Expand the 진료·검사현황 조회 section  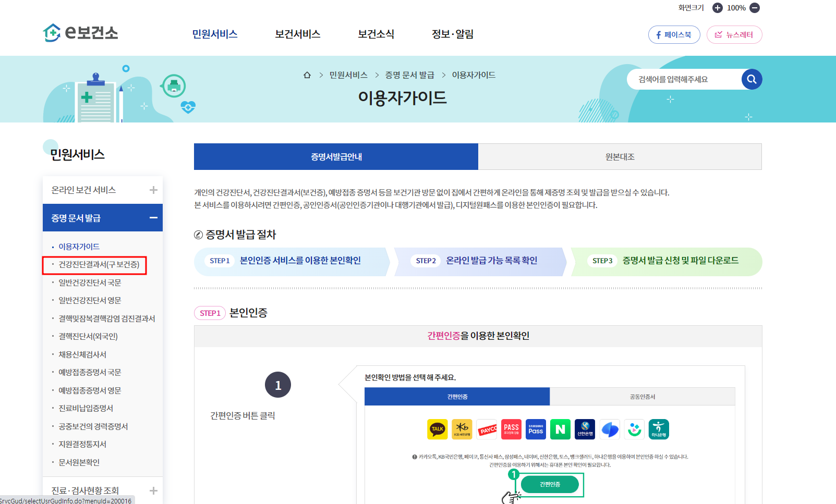[x=154, y=490]
